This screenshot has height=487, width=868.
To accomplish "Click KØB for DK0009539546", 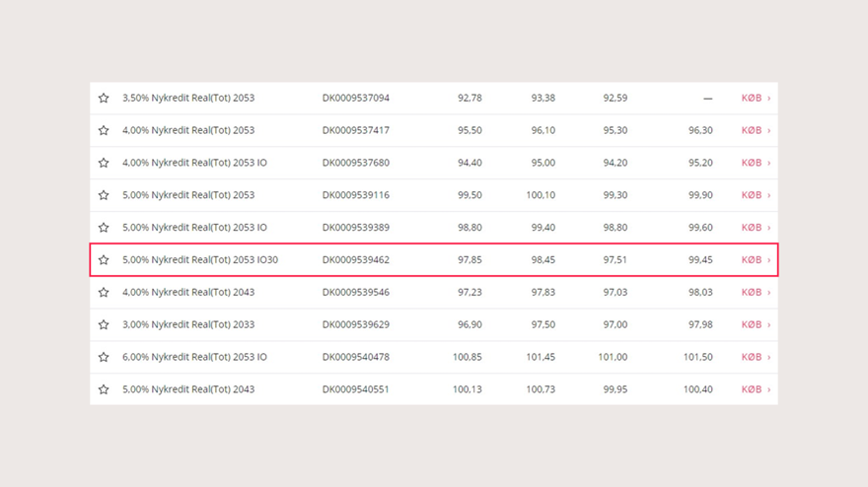I will [756, 292].
